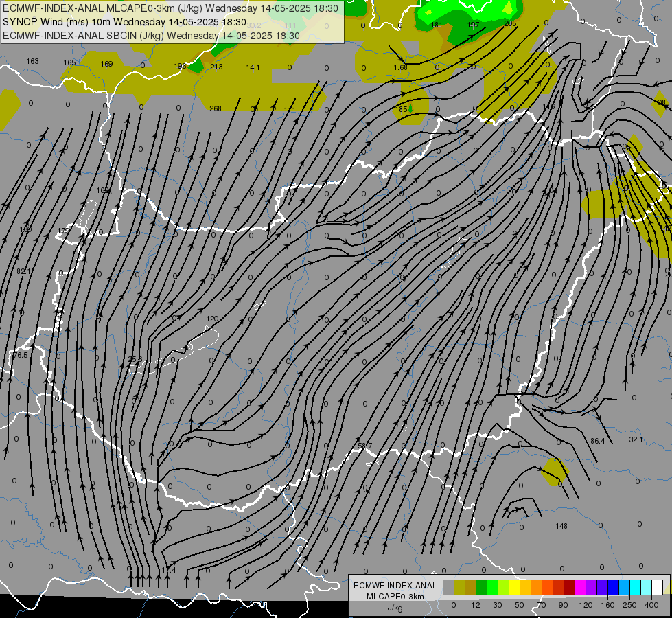Click the map value 58.7
The height and width of the screenshot is (618, 672).
(x=364, y=446)
